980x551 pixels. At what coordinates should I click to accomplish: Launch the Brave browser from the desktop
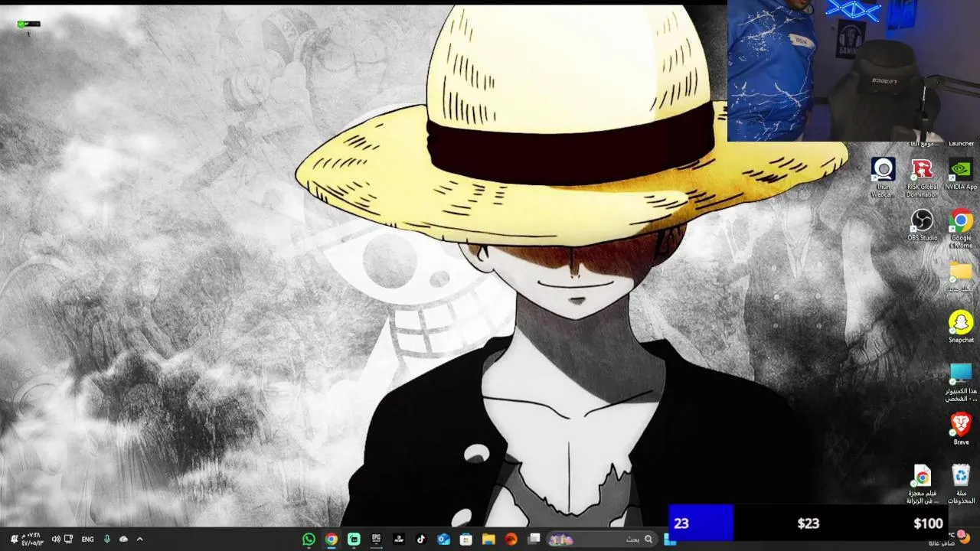(x=961, y=429)
